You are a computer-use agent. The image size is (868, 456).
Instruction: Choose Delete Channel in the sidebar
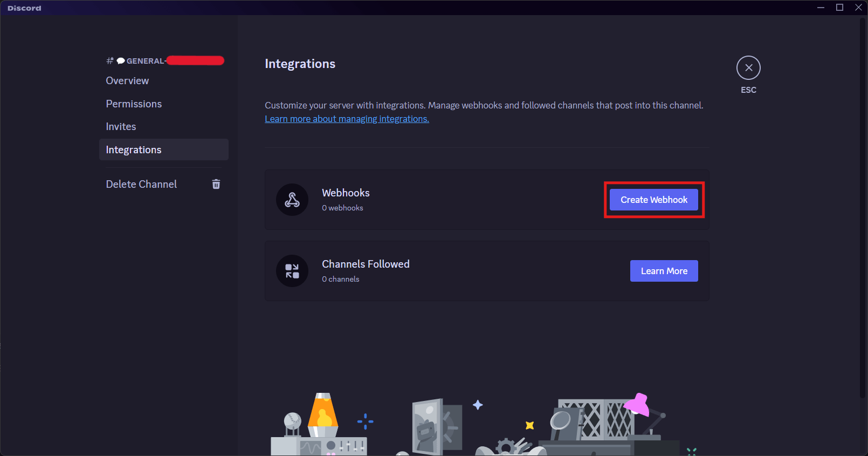tap(163, 184)
